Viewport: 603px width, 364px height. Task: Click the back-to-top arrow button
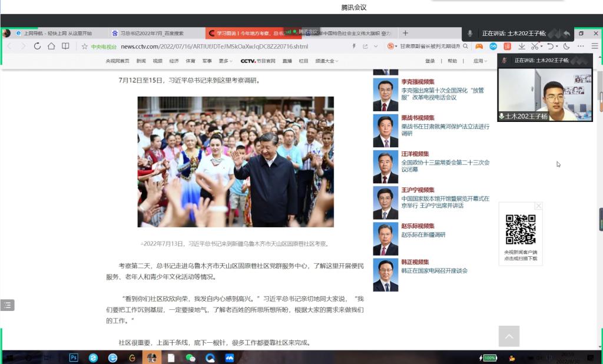[509, 336]
